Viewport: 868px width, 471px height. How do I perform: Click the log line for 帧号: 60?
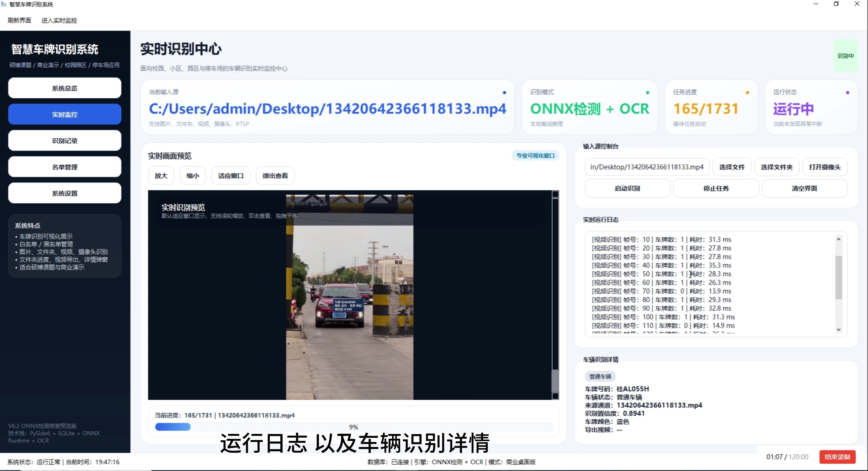click(x=661, y=283)
